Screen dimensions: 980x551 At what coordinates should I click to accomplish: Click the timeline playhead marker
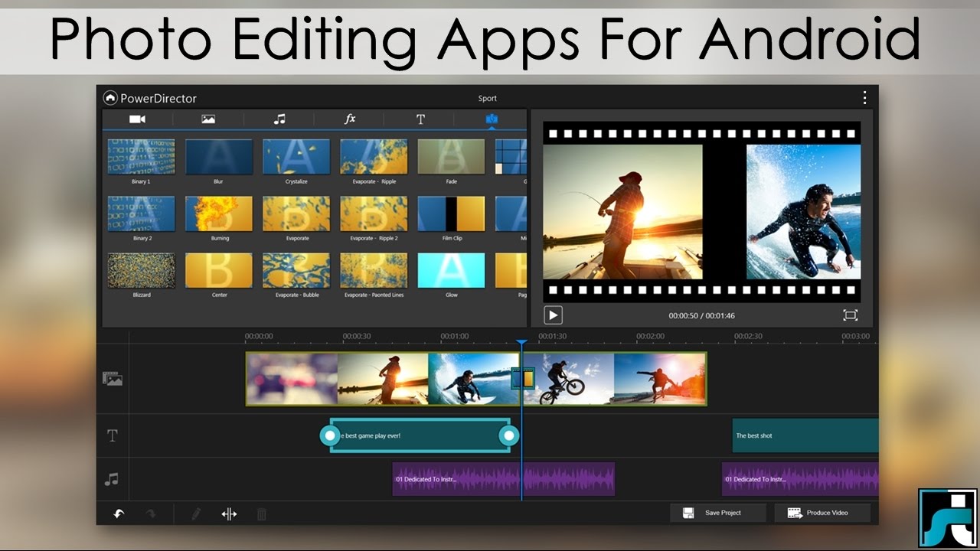click(521, 344)
